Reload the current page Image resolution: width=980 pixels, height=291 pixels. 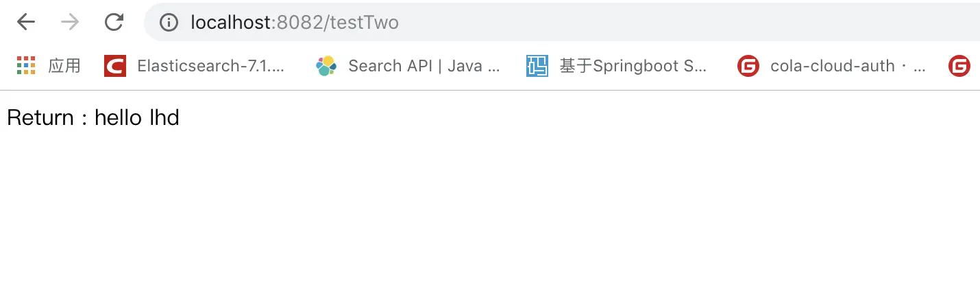pos(114,23)
